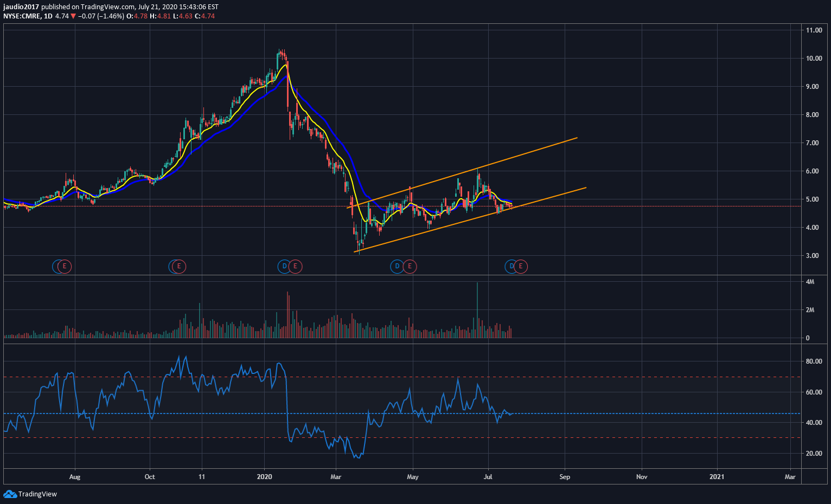Click the 1D timeframe label

tap(48, 16)
